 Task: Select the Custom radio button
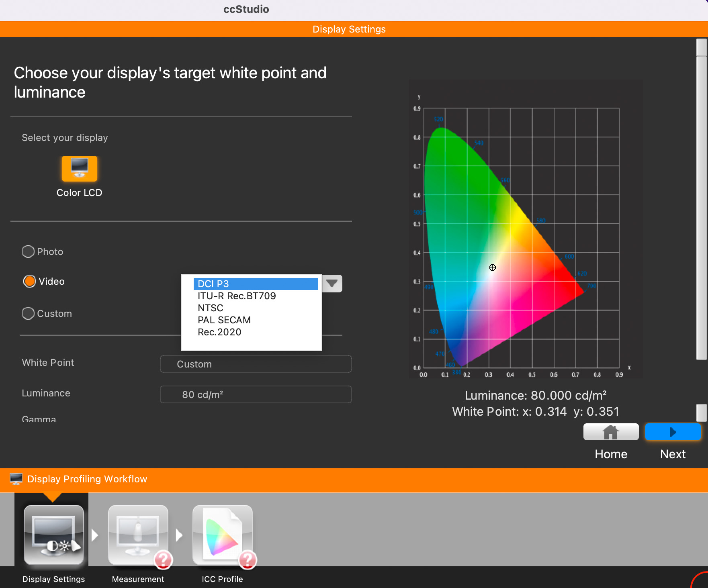(x=28, y=314)
